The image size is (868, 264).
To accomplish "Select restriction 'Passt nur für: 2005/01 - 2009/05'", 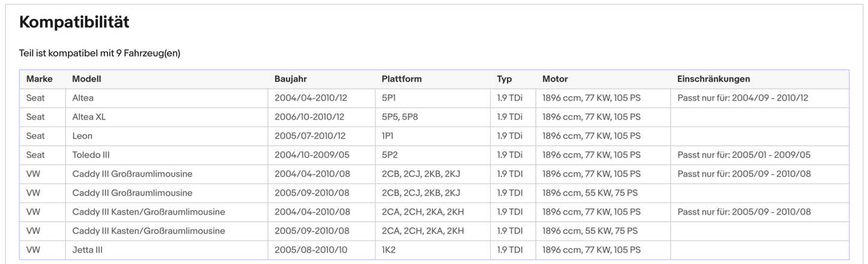I will click(x=744, y=155).
